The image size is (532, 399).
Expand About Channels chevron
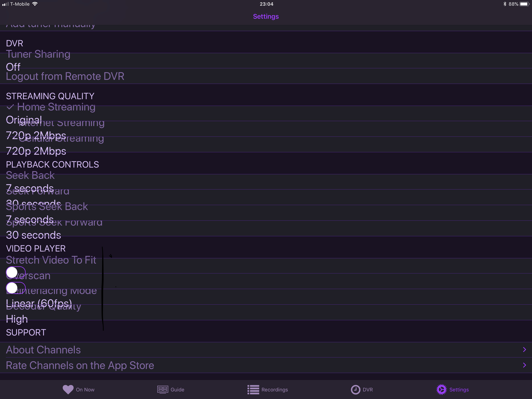[524, 349]
